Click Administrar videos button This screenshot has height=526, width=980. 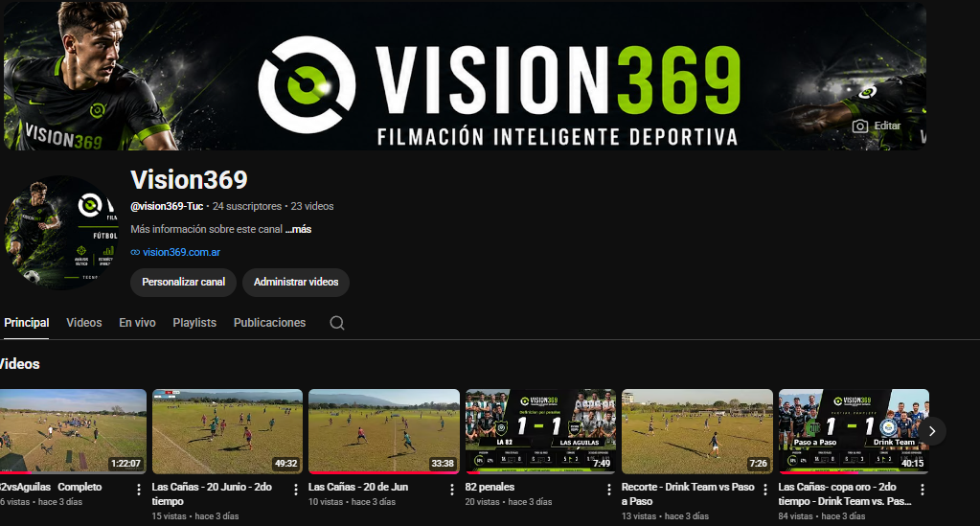coord(296,282)
